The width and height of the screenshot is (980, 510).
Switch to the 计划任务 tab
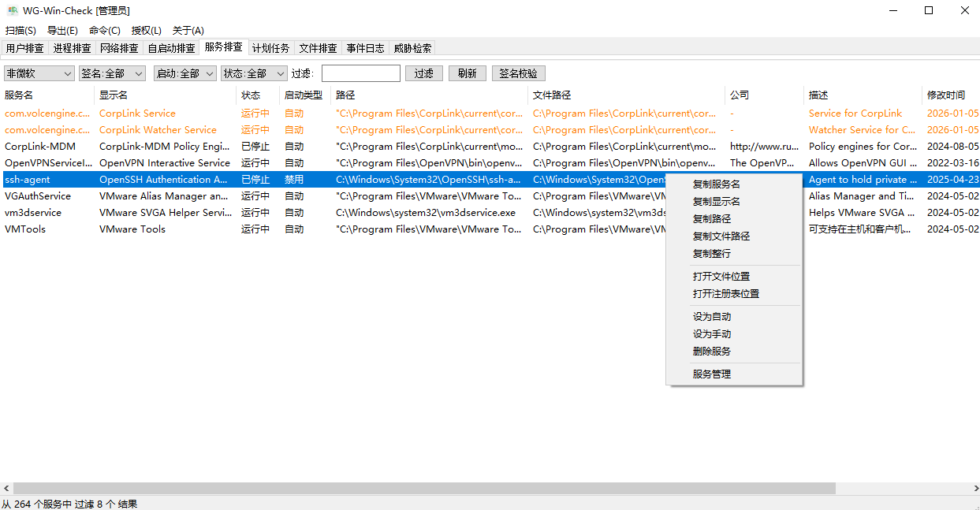click(270, 48)
